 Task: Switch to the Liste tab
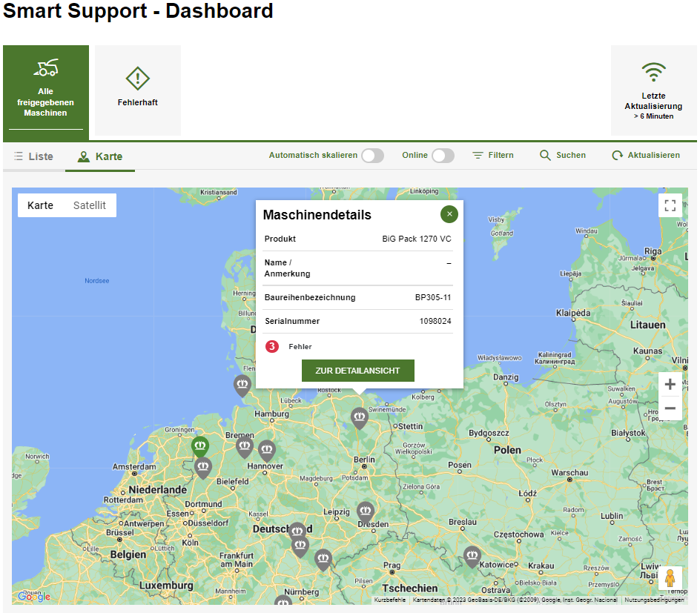33,156
